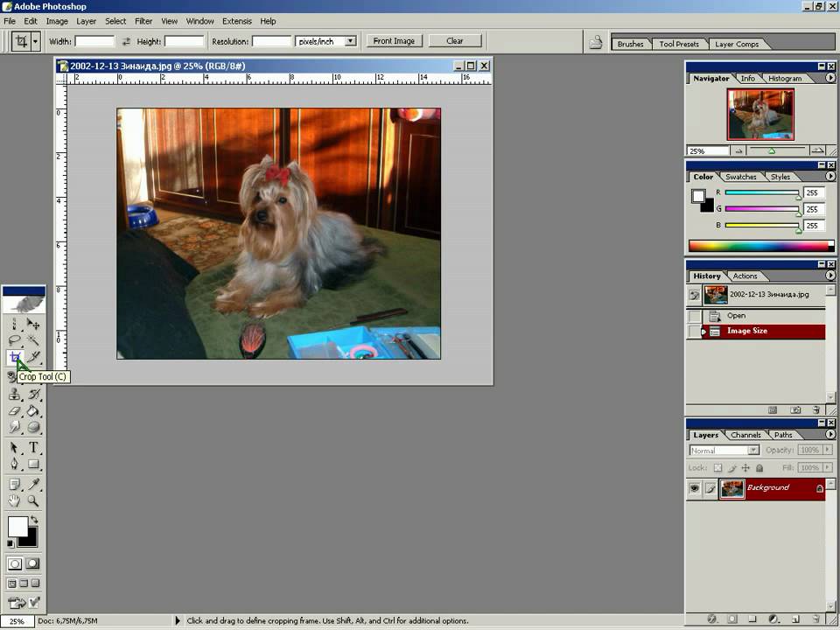Switch to Quick Mask mode

32,563
